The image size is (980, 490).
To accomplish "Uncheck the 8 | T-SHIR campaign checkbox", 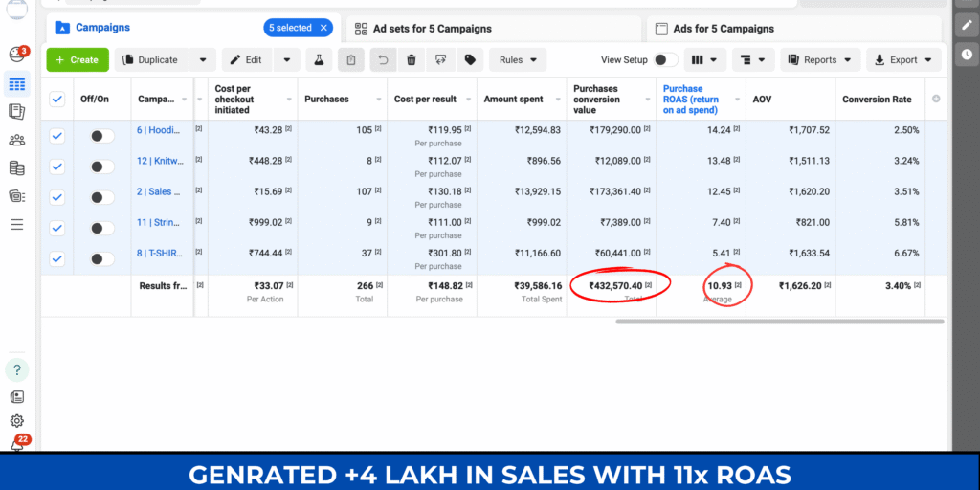I will pos(56,258).
